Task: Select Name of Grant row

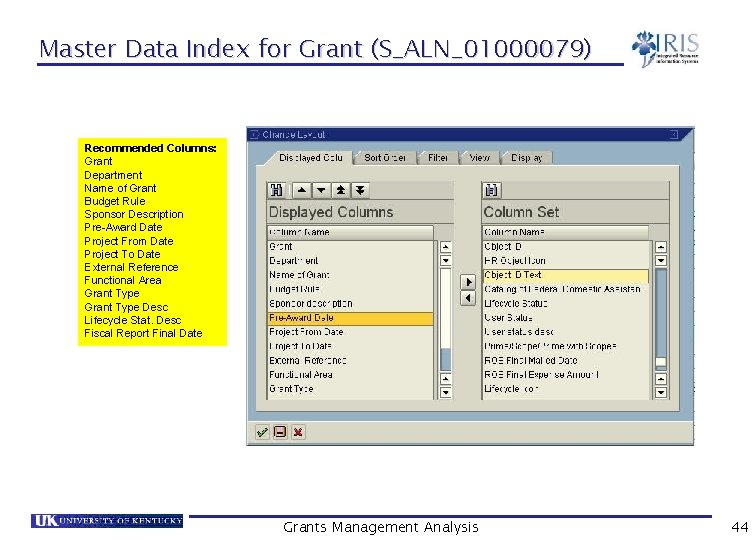Action: coord(351,275)
